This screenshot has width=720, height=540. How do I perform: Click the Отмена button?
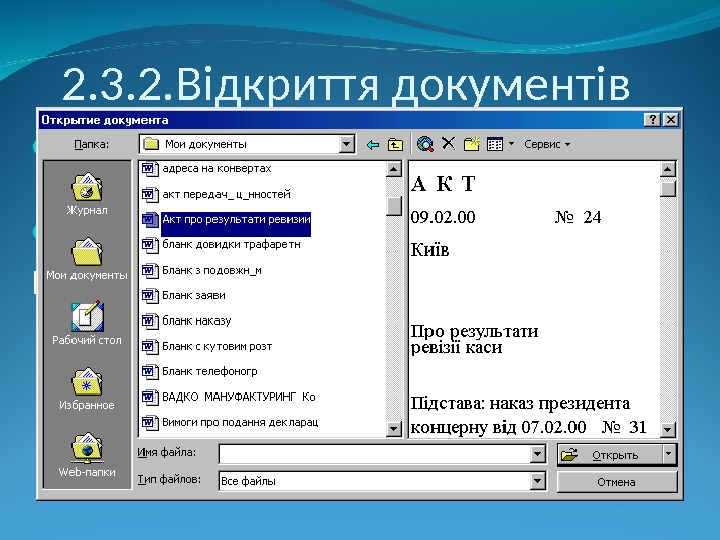coord(617,482)
